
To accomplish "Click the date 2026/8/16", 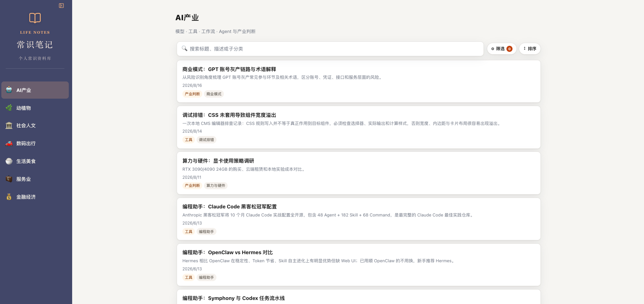I will point(192,86).
